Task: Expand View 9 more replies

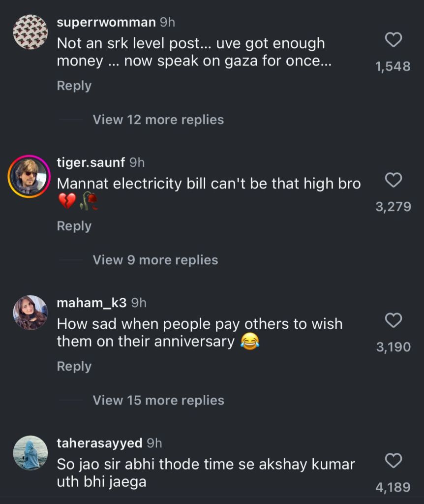Action: pos(155,260)
